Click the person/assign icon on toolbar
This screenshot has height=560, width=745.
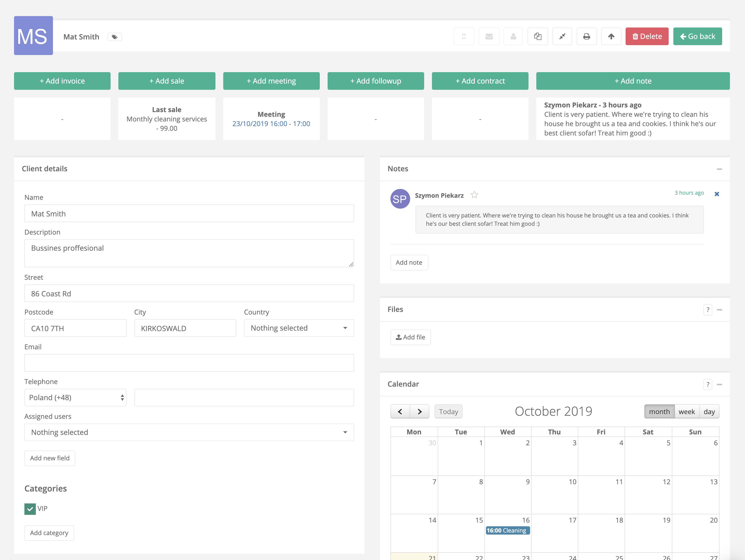pyautogui.click(x=513, y=37)
